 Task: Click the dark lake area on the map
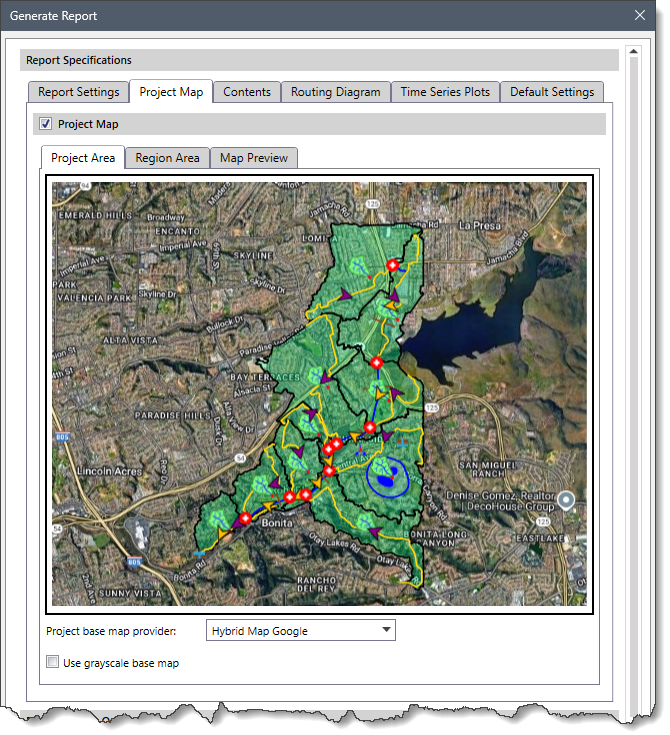470,330
